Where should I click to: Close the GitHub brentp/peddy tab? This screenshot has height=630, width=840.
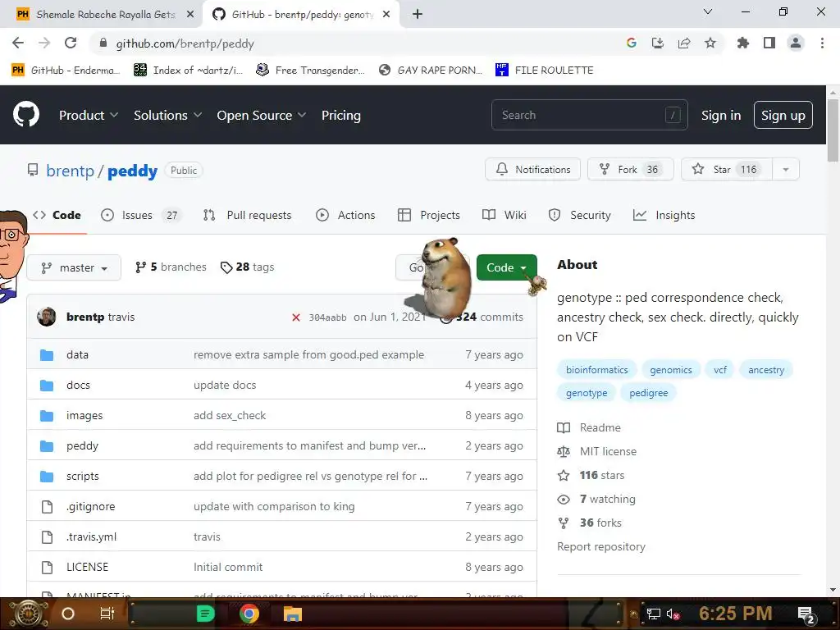pyautogui.click(x=386, y=15)
